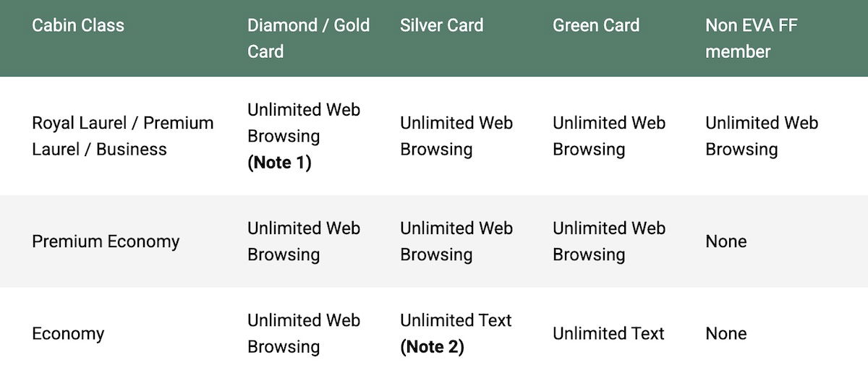The height and width of the screenshot is (373, 868).
Task: Click Diamond / Gold cell in Economy row
Action: point(304,333)
